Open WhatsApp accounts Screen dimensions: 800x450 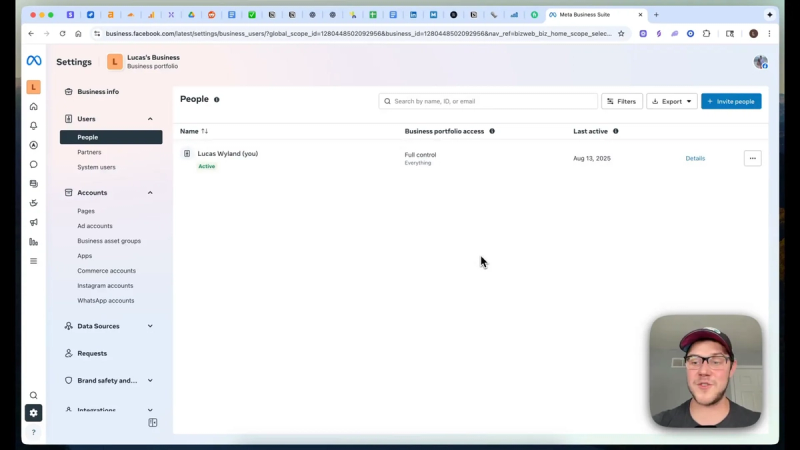point(106,301)
